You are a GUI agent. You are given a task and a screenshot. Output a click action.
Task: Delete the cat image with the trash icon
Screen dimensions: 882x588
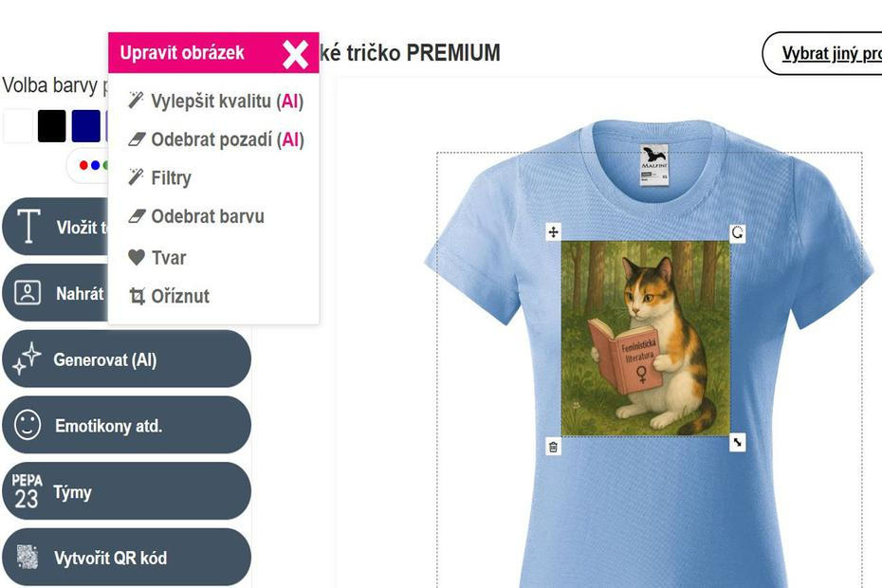[554, 447]
